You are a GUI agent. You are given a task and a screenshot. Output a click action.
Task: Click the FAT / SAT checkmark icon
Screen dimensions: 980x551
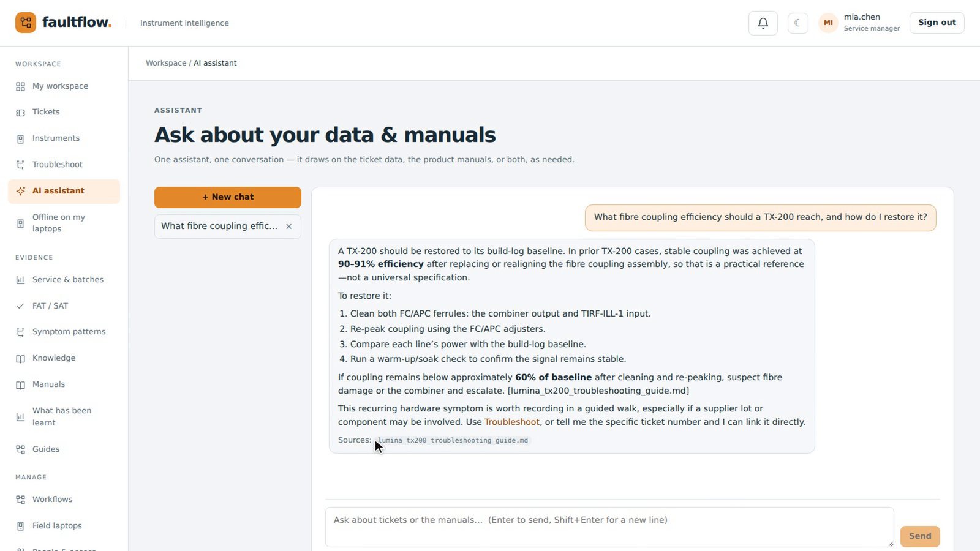click(21, 306)
